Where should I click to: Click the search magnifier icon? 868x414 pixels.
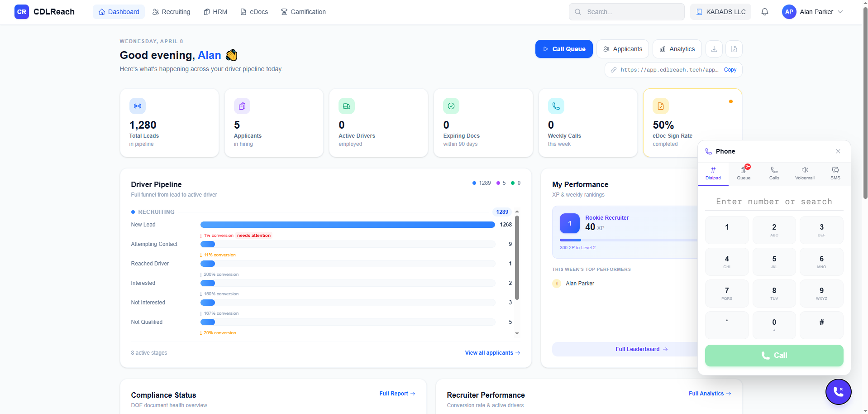click(578, 12)
